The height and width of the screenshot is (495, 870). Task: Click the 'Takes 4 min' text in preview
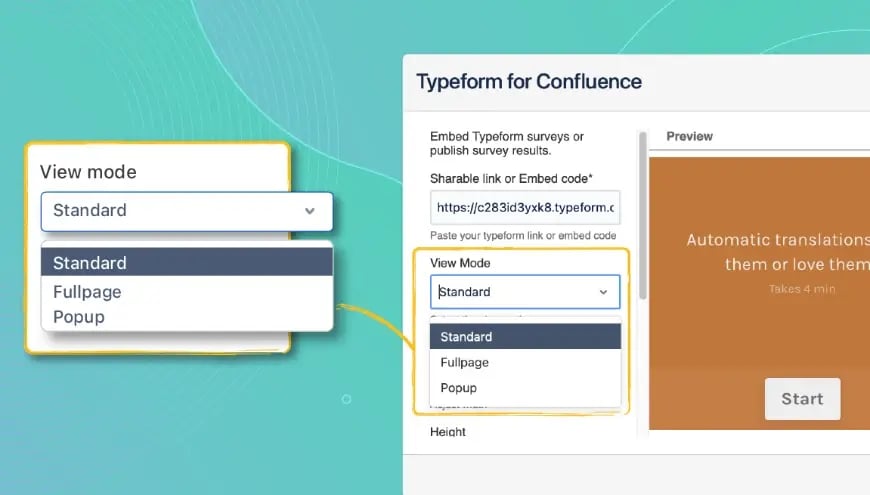click(x=802, y=289)
